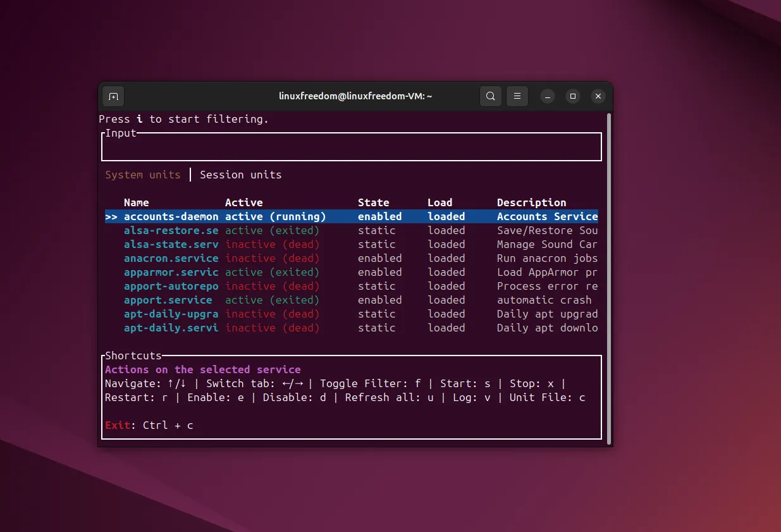Maximize the terminal window
Viewport: 781px width, 532px height.
[572, 96]
